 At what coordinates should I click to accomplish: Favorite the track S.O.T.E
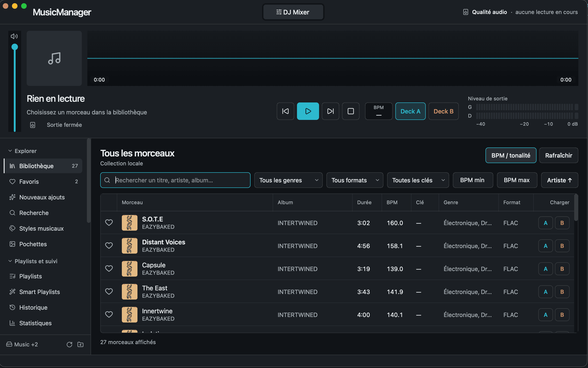click(109, 222)
